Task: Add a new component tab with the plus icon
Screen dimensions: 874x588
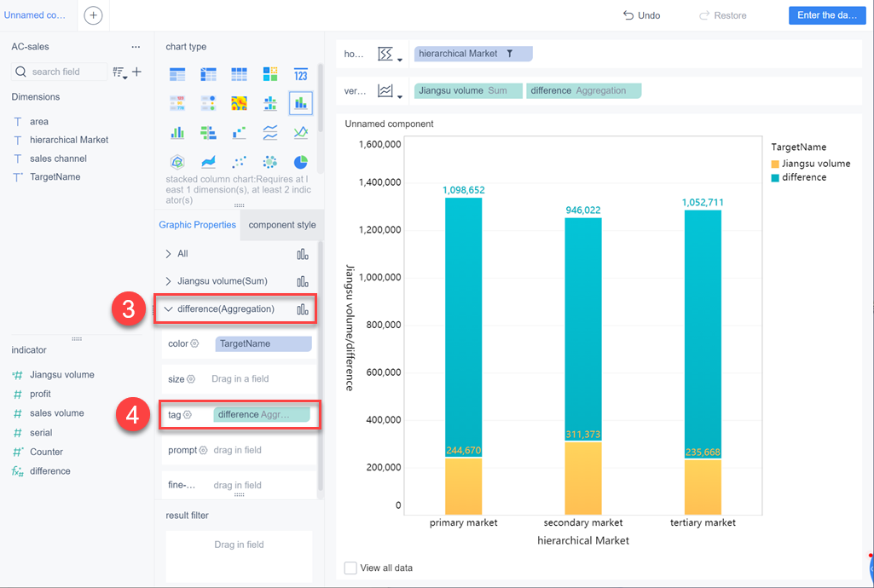Action: 93,15
